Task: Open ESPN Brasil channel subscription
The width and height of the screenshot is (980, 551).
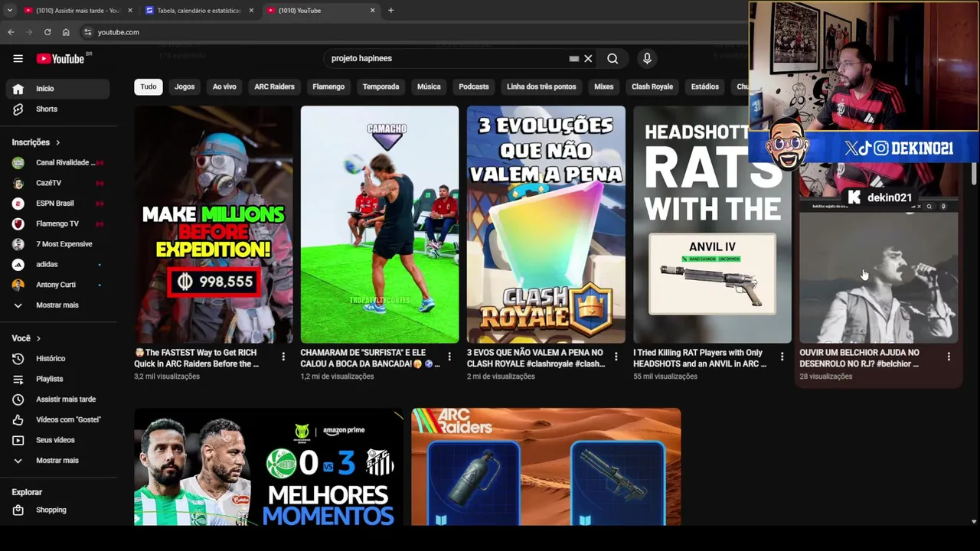Action: point(58,204)
